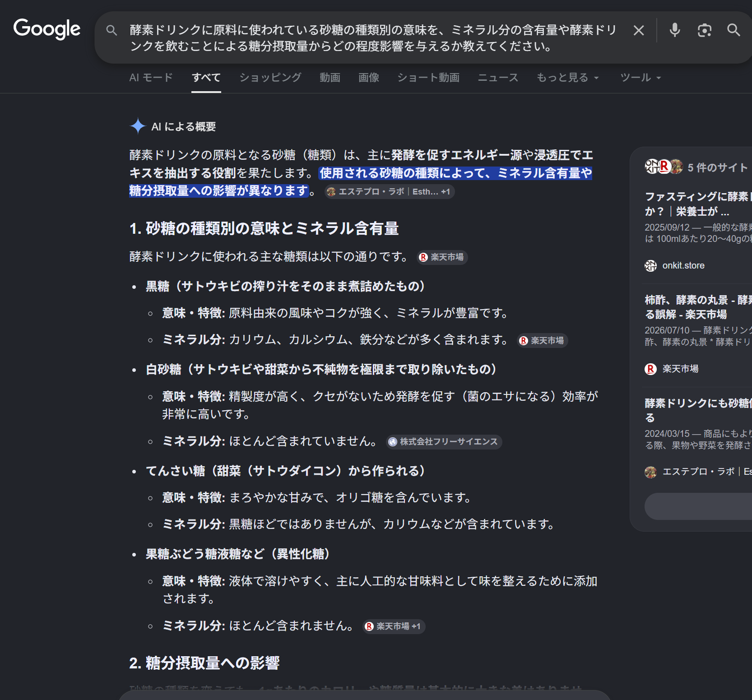752x700 pixels.
Task: Switch to AI モード tab
Action: point(151,78)
